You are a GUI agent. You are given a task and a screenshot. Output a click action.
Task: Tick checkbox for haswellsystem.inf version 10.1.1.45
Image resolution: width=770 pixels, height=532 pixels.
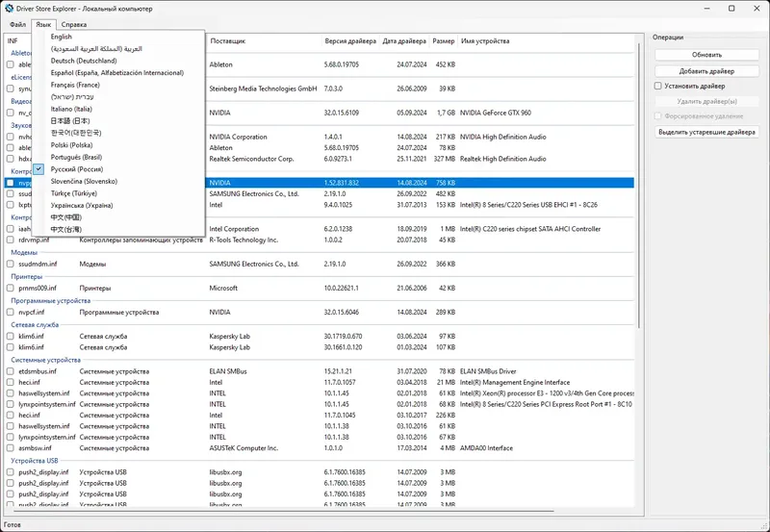point(11,393)
